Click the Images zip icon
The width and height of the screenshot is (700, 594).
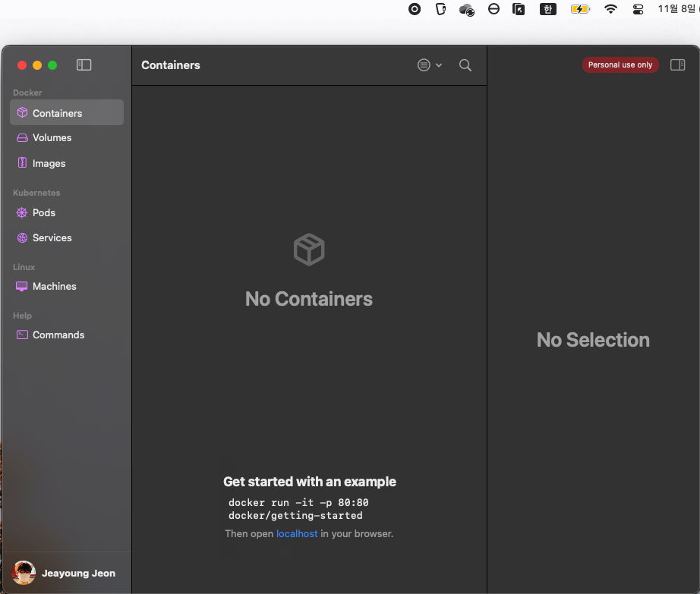click(22, 163)
